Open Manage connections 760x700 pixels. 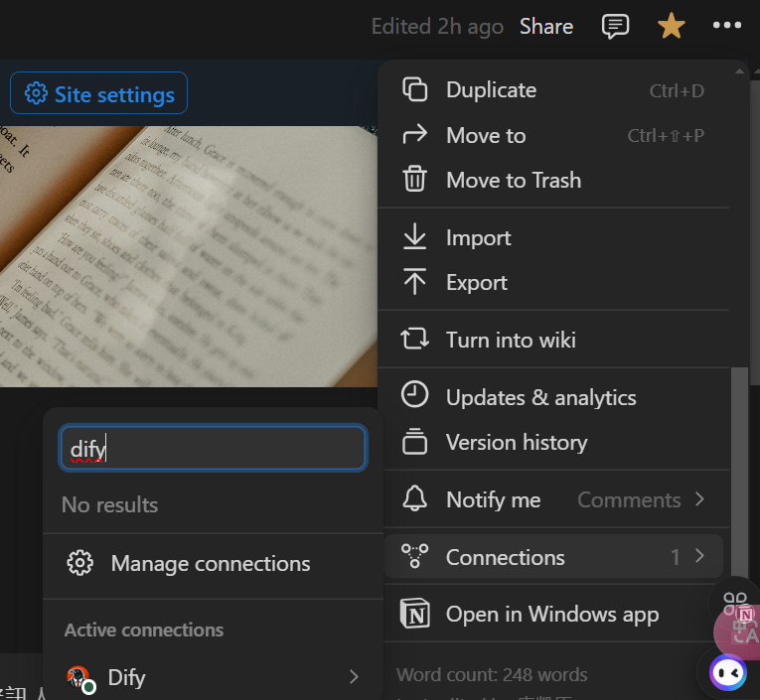click(x=213, y=563)
